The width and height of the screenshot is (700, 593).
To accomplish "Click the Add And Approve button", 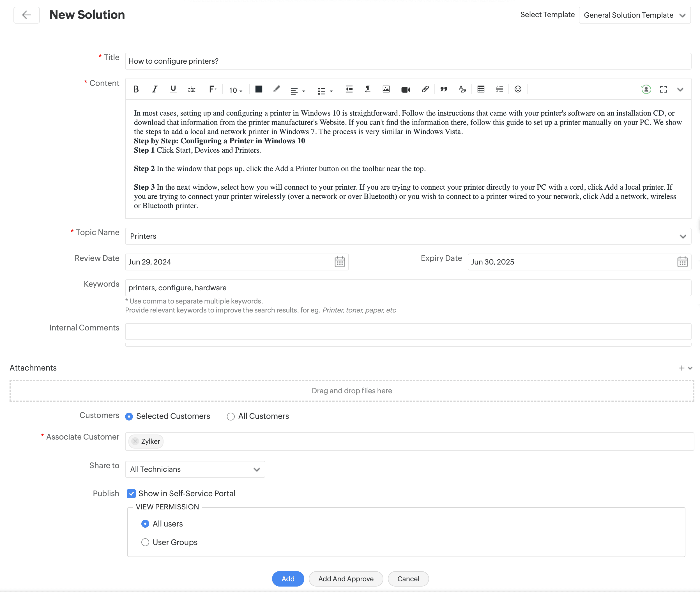I will pos(346,578).
